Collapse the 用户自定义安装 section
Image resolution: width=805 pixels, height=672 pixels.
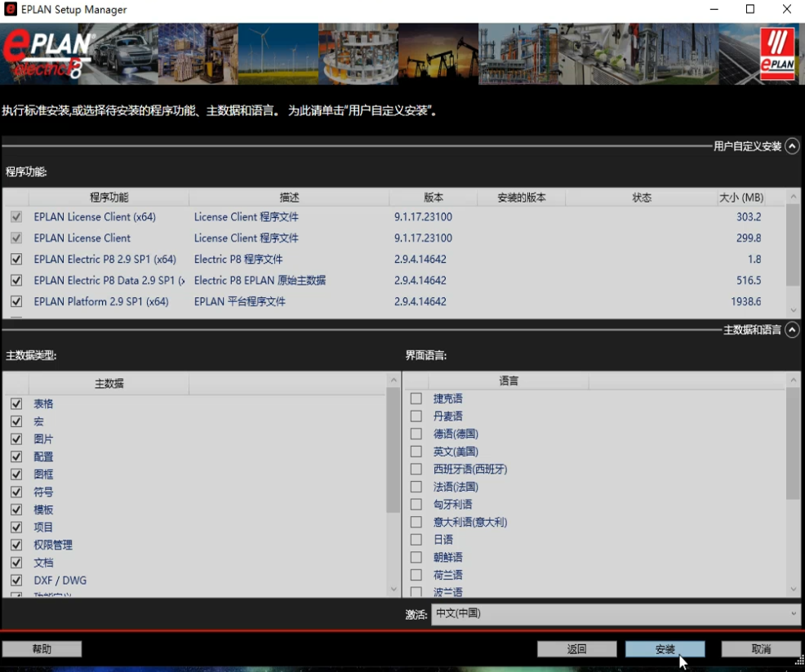click(790, 146)
